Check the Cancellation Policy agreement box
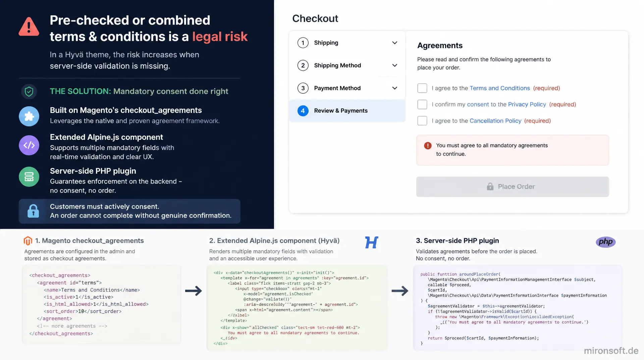 pos(422,121)
